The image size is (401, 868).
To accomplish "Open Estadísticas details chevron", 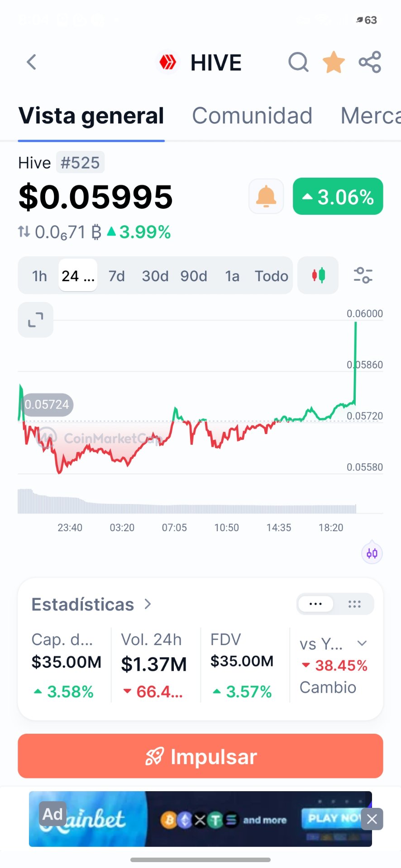I will click(x=148, y=604).
